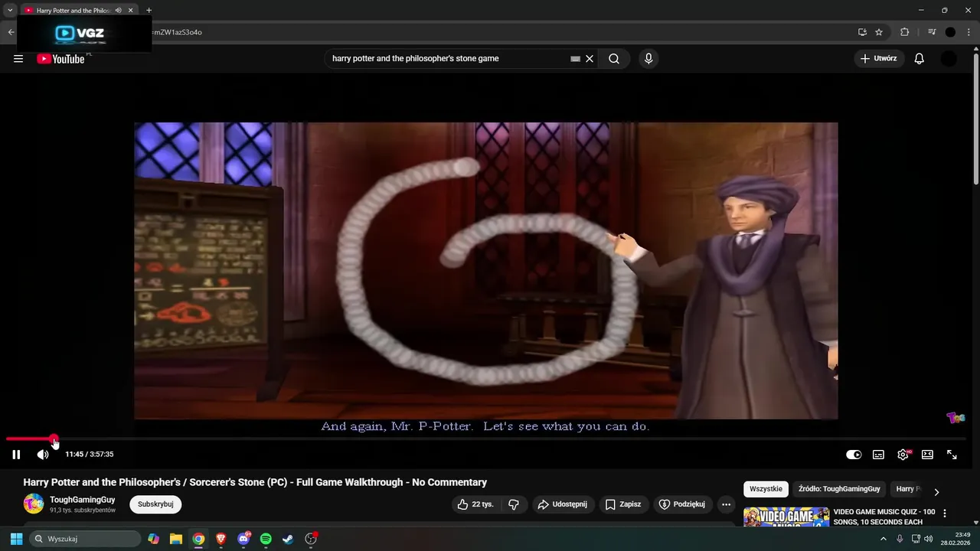Open the ToughGamingGuy channel name link
Viewport: 980px width, 551px height.
tap(82, 500)
